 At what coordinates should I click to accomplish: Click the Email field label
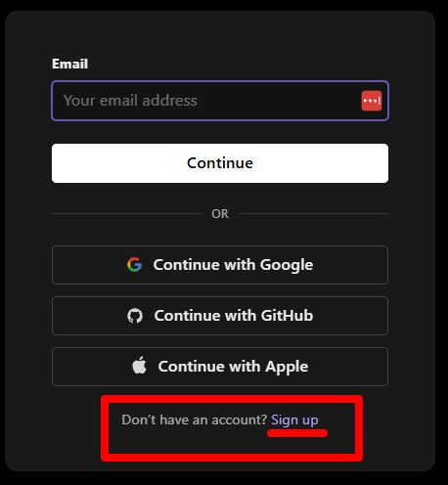[69, 64]
